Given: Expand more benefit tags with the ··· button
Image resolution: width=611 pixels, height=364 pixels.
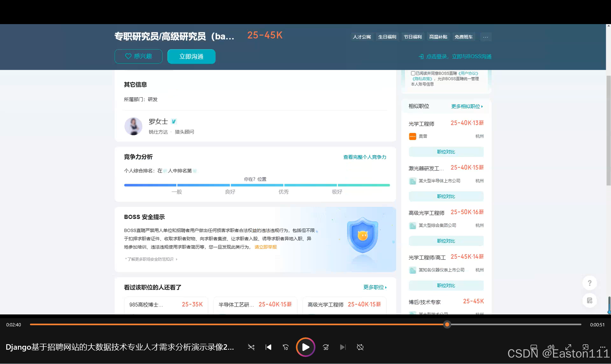Looking at the screenshot, I should coord(485,37).
